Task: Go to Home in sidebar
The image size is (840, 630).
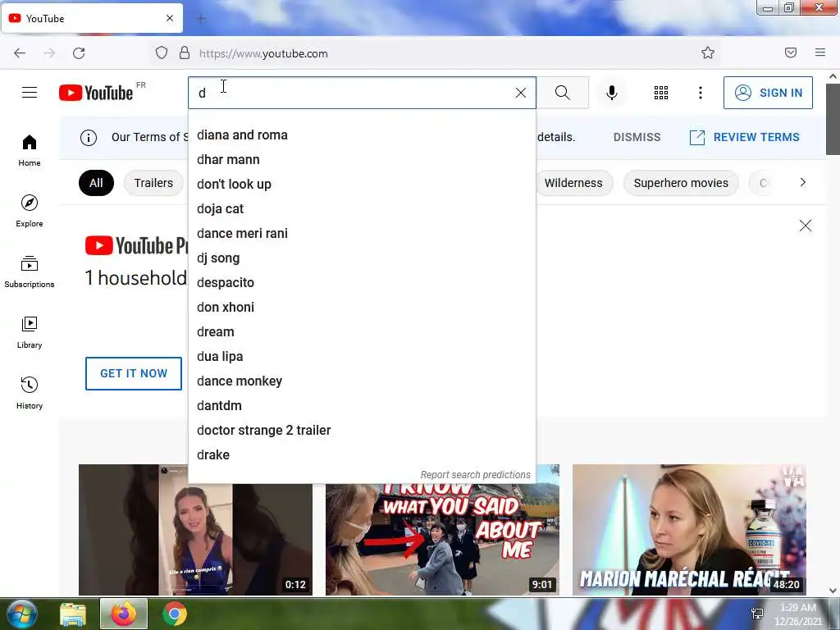Action: click(x=30, y=151)
